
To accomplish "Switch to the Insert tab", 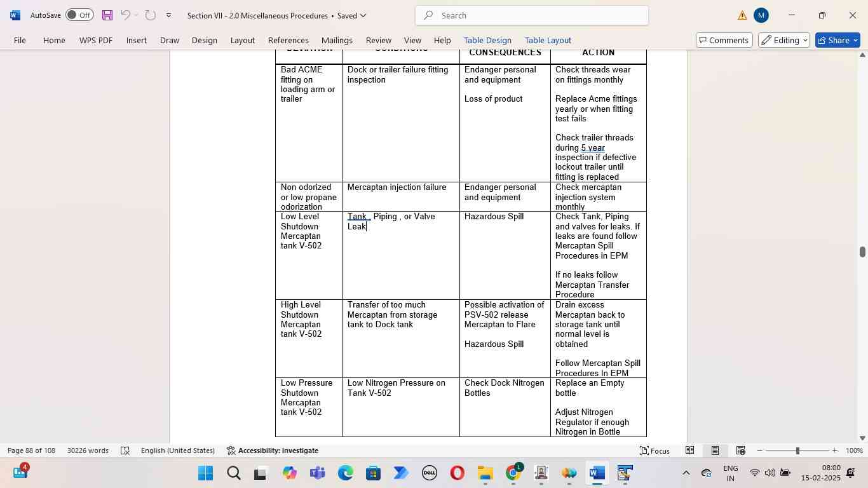I will click(137, 40).
